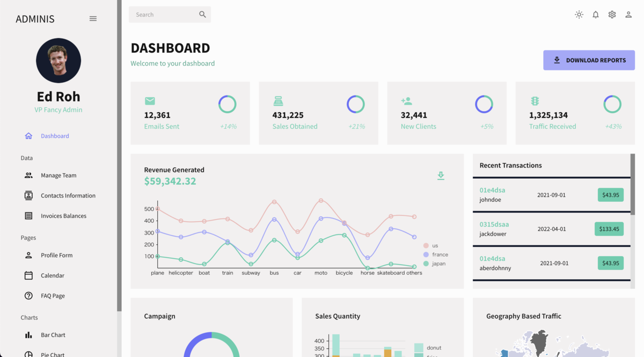This screenshot has width=644, height=357.
Task: Select the Dashboard menu item
Action: (55, 136)
